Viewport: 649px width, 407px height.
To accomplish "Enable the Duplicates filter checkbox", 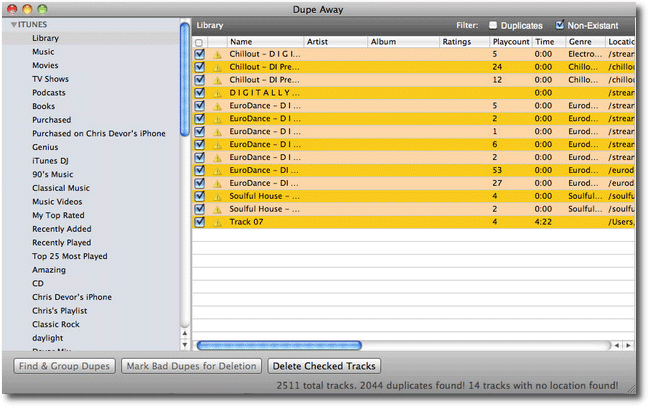I will point(493,25).
